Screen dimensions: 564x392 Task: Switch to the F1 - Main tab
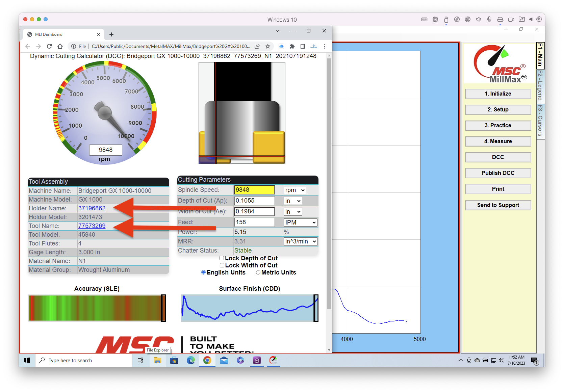[x=540, y=55]
